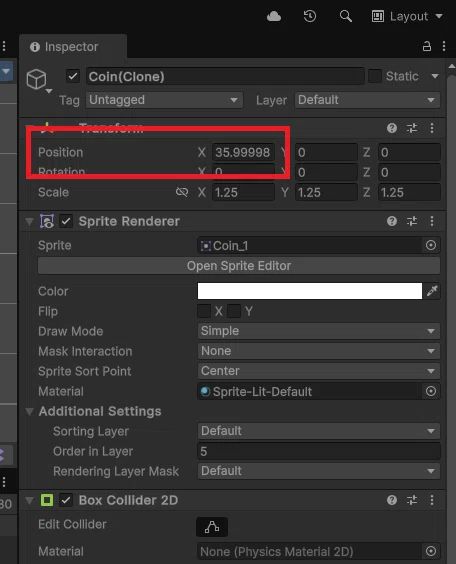Open Unity cloud services icon
Screen dimensions: 456x564
tap(274, 16)
